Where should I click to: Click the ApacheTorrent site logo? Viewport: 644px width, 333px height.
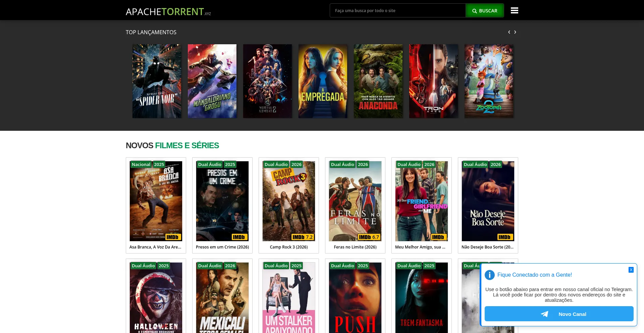(168, 12)
